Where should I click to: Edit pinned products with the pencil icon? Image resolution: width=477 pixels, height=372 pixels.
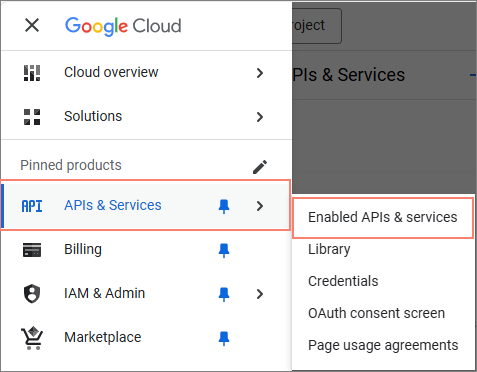[260, 167]
